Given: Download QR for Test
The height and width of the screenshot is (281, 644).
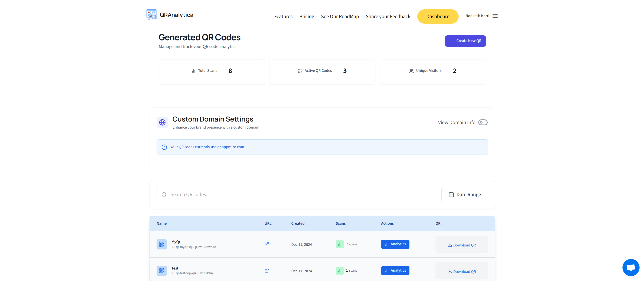Looking at the screenshot, I should pos(461,271).
